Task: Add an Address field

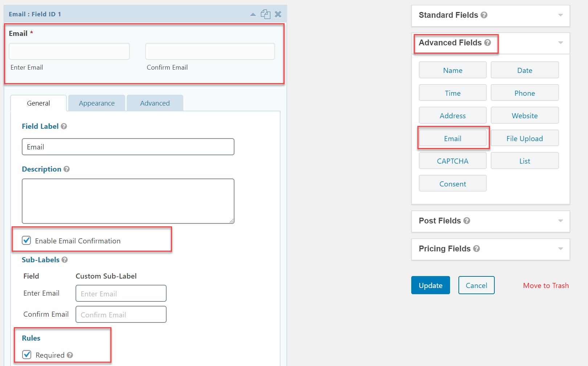Action: click(x=453, y=115)
